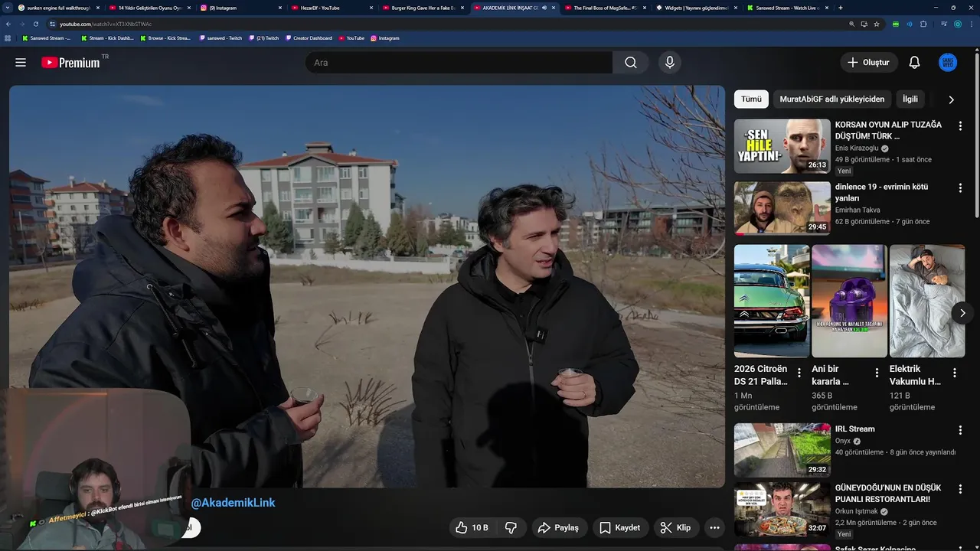The image size is (980, 551).
Task: Switch to 14 Yıldır Geliştirilen Oyunu tab
Action: click(149, 8)
